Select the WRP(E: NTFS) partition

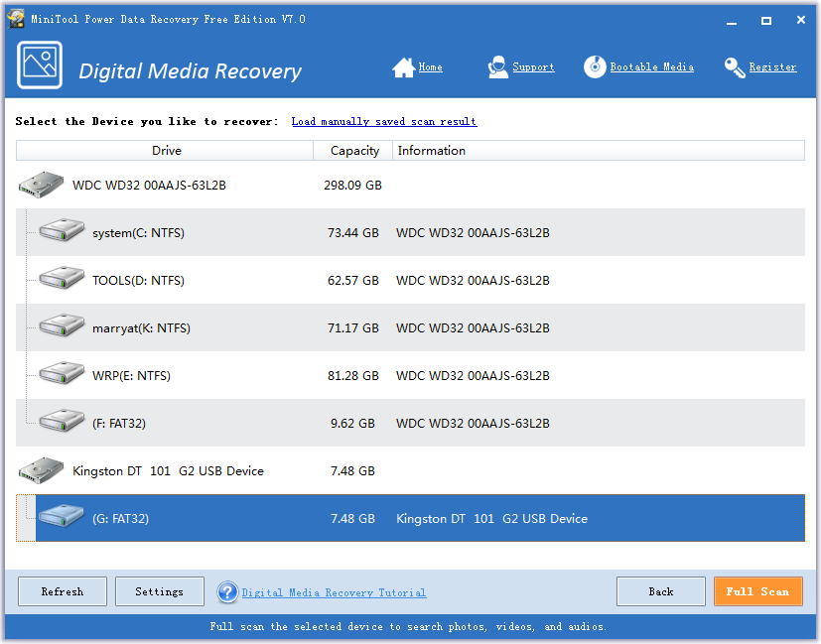pos(410,375)
